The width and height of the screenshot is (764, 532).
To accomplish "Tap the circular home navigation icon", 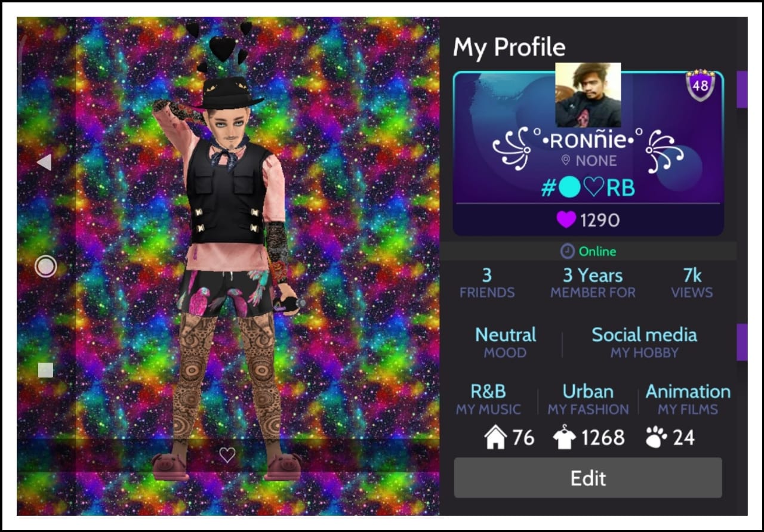I will click(45, 266).
